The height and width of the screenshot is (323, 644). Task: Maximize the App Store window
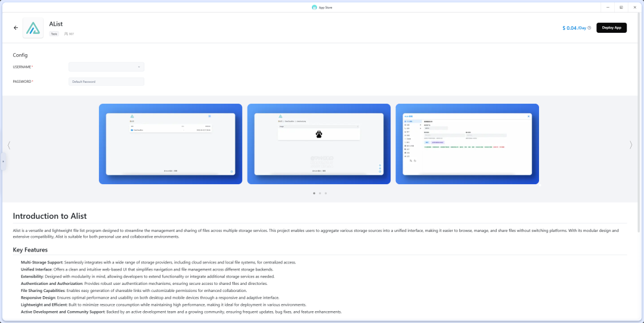pyautogui.click(x=621, y=7)
